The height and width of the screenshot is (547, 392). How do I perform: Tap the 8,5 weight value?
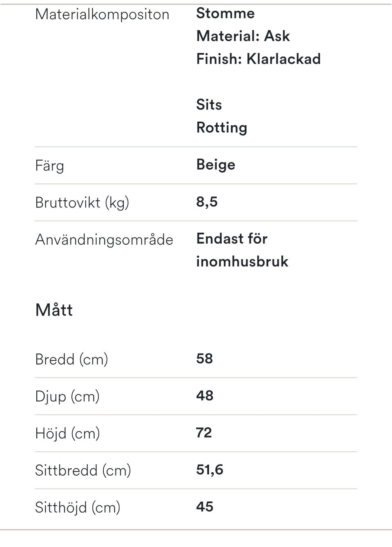click(x=207, y=202)
